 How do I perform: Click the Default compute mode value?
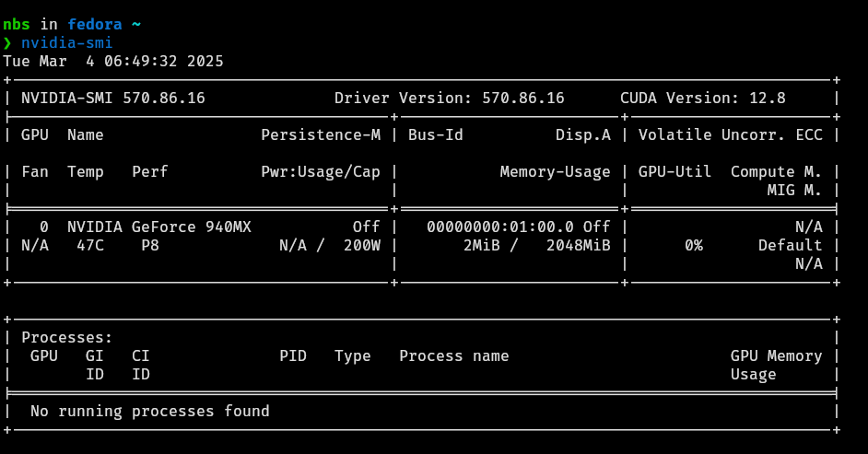tap(790, 245)
